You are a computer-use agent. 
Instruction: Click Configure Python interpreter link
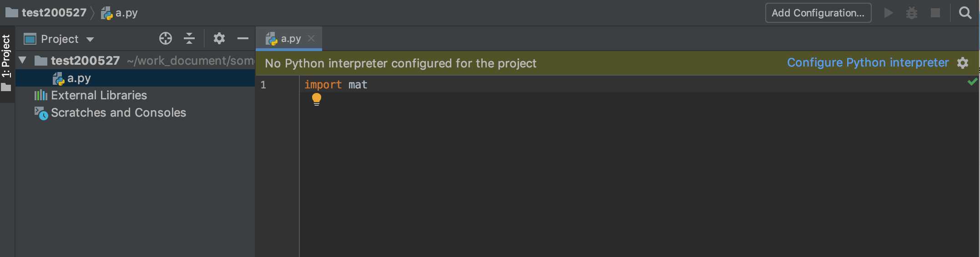coord(868,63)
